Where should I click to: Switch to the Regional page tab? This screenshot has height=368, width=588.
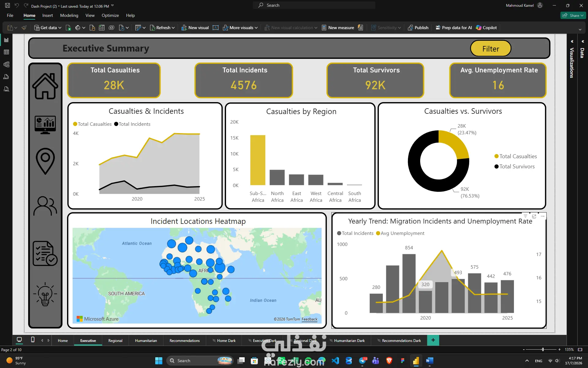coord(115,340)
